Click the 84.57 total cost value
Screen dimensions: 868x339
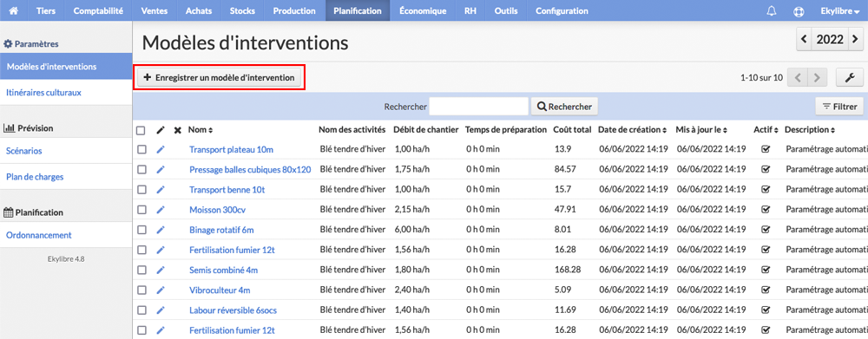[565, 169]
